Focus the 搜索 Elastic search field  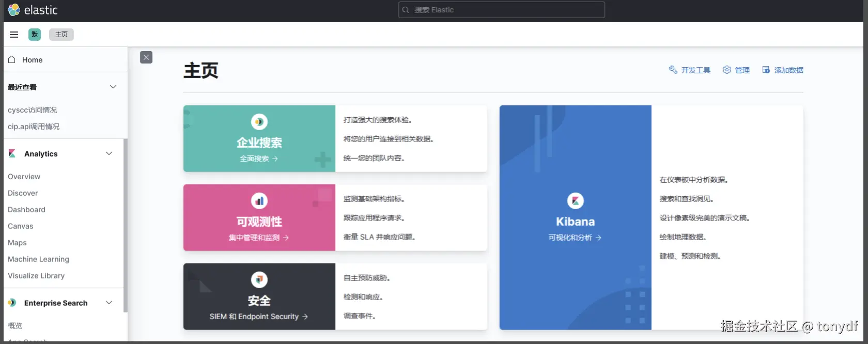click(501, 10)
